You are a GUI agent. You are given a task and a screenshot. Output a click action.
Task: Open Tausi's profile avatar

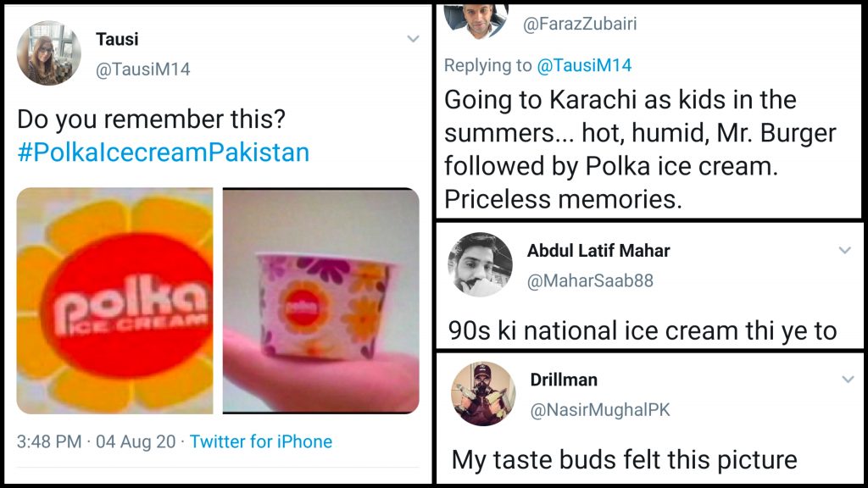click(49, 53)
